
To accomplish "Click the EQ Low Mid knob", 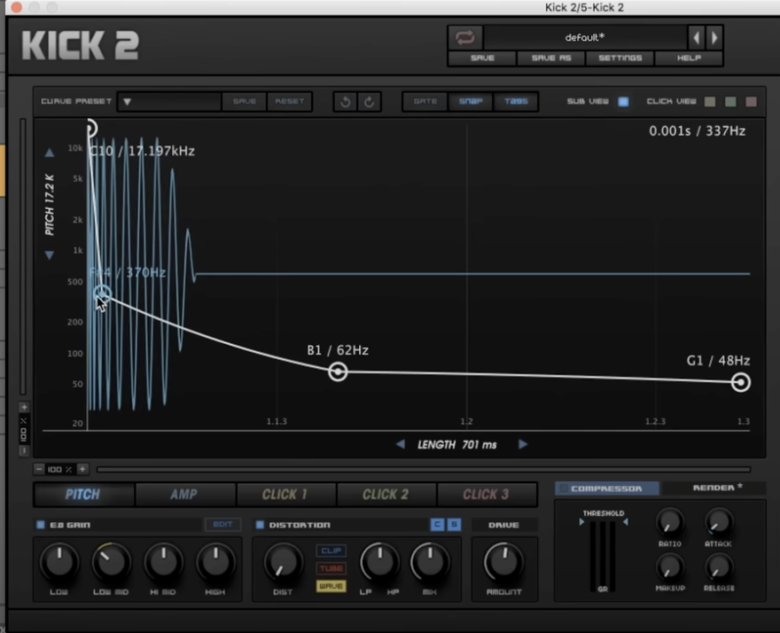I will pyautogui.click(x=111, y=563).
